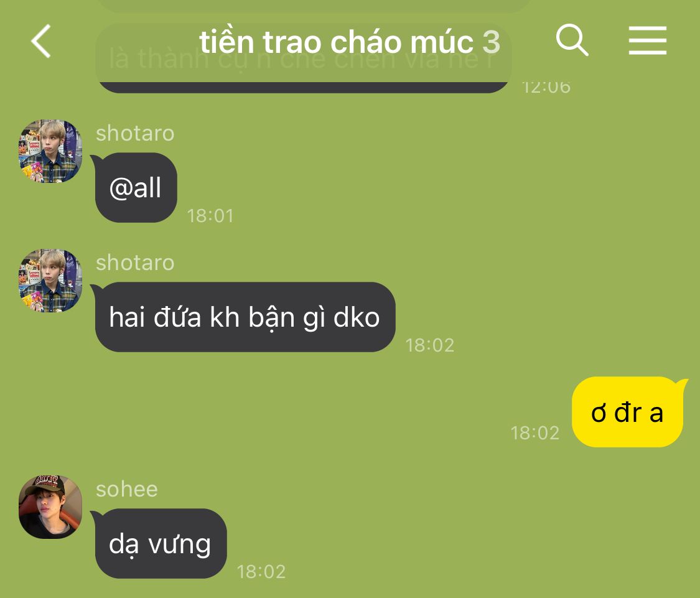Tap shotaro name above '@all'
The image size is (700, 598).
tap(135, 133)
